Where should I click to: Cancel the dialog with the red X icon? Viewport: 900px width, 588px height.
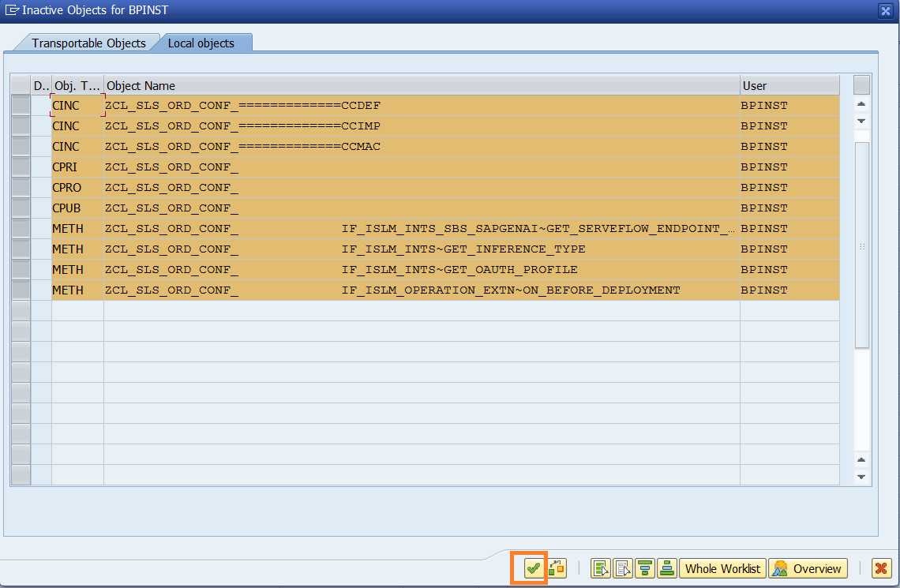point(881,568)
